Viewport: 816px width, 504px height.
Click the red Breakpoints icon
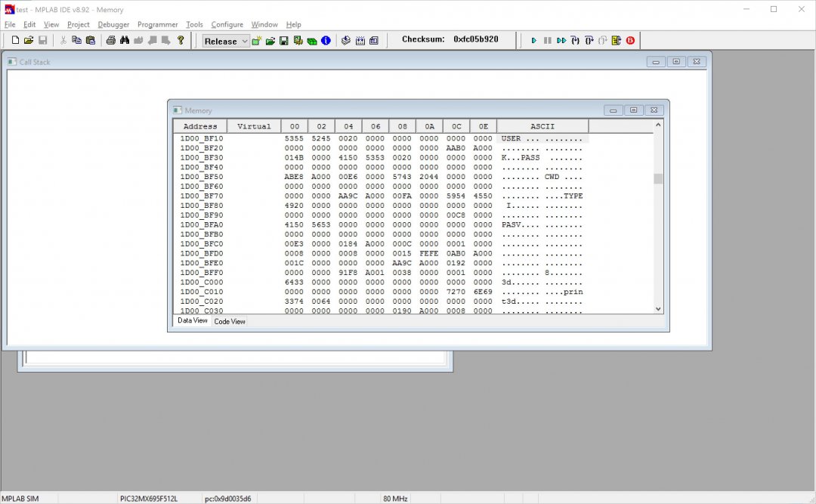[630, 41]
